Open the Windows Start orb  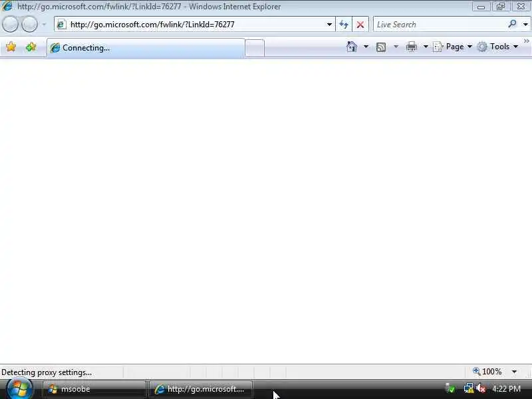point(19,389)
